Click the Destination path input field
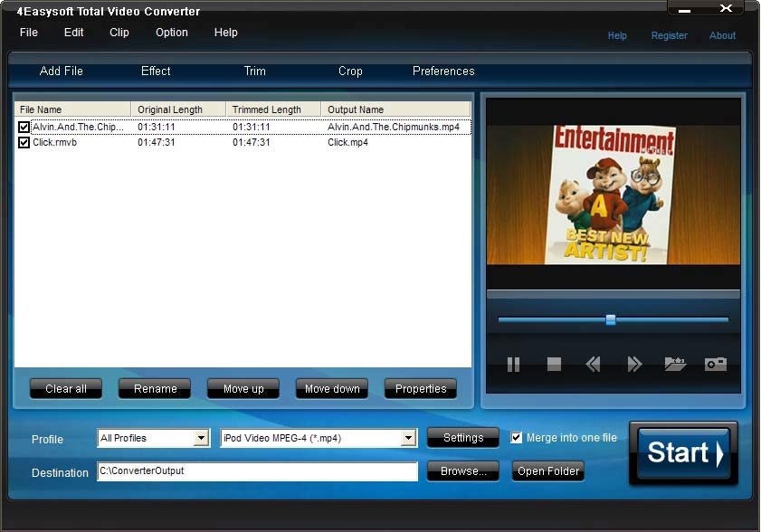 click(x=257, y=471)
